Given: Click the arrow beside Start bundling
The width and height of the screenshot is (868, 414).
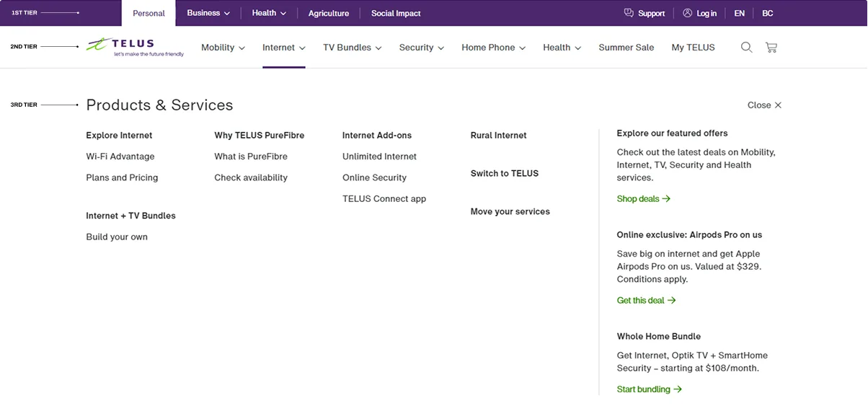Looking at the screenshot, I should click(678, 389).
